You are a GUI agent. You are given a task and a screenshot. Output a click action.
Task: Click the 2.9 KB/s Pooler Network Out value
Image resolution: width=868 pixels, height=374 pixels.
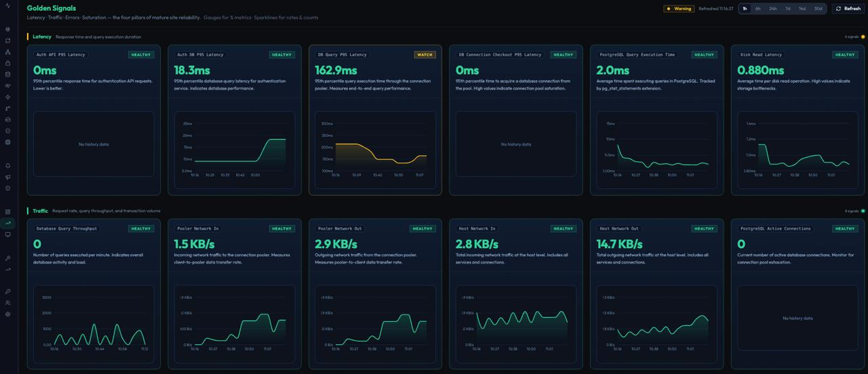pyautogui.click(x=336, y=244)
